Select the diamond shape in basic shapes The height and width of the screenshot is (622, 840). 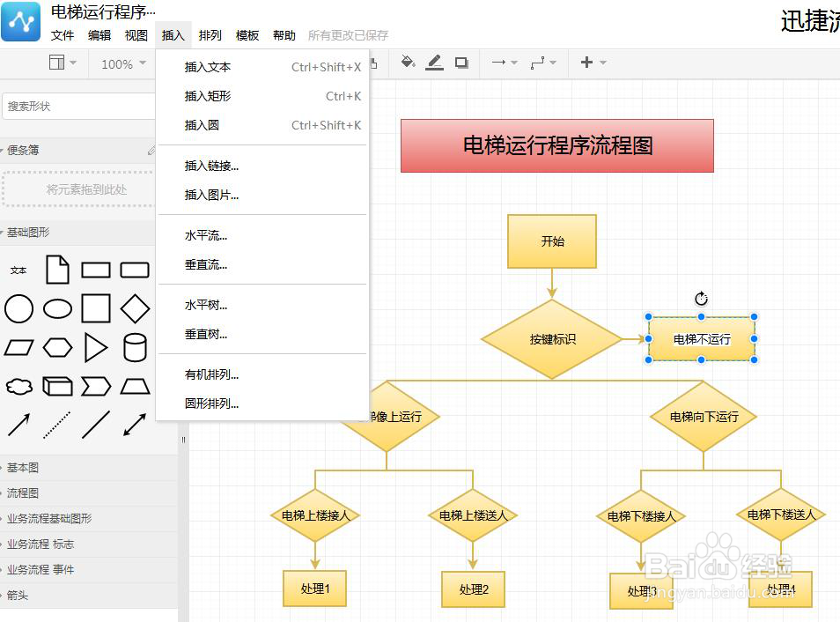point(134,308)
